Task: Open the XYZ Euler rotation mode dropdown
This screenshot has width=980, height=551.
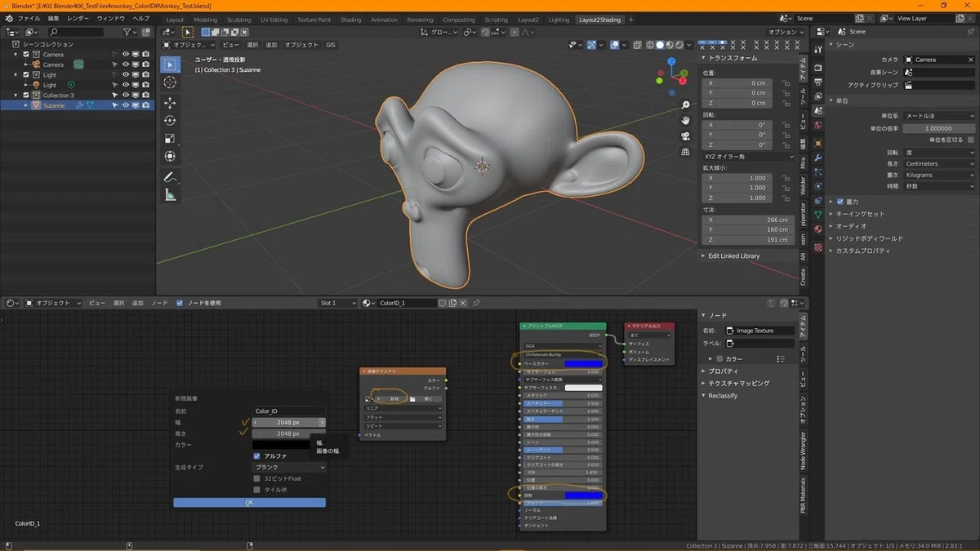Action: click(749, 156)
